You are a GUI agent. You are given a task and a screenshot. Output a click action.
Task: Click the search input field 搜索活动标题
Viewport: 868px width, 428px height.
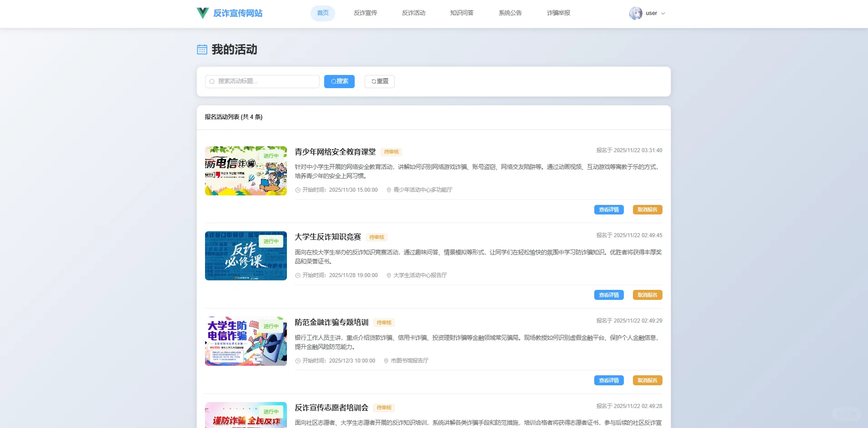[262, 81]
